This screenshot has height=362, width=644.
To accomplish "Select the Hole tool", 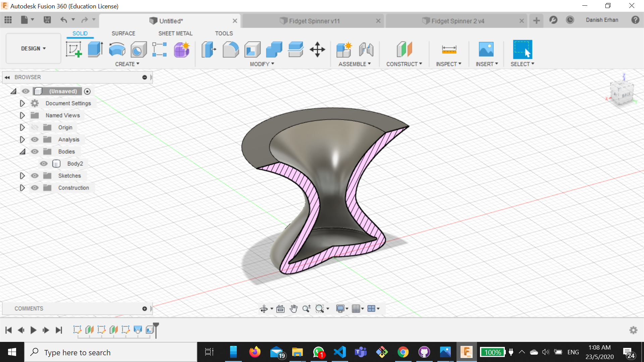I will (x=139, y=49).
